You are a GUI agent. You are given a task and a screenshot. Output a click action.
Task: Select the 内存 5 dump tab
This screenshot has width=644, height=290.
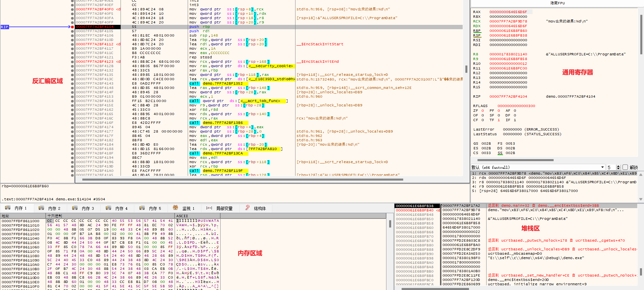click(x=150, y=208)
